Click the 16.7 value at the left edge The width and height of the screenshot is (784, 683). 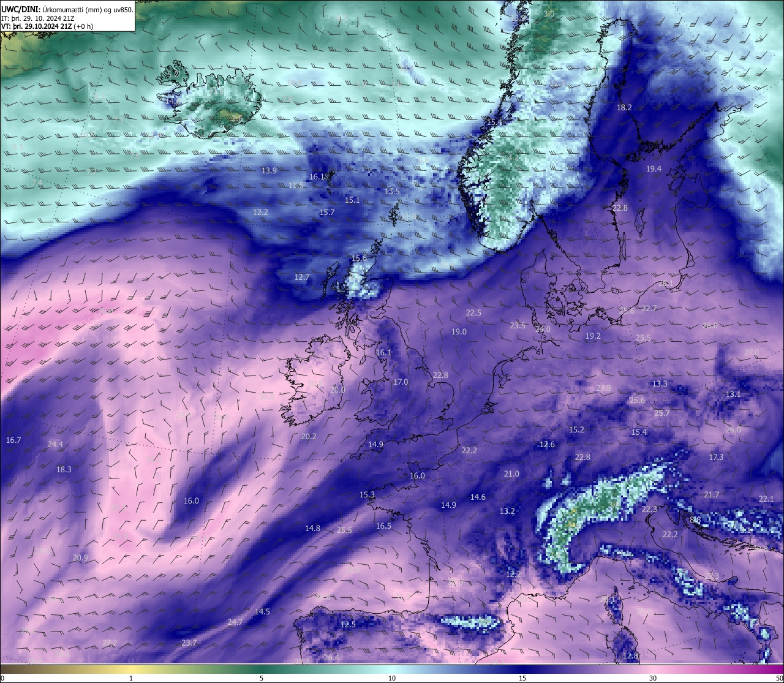[13, 440]
